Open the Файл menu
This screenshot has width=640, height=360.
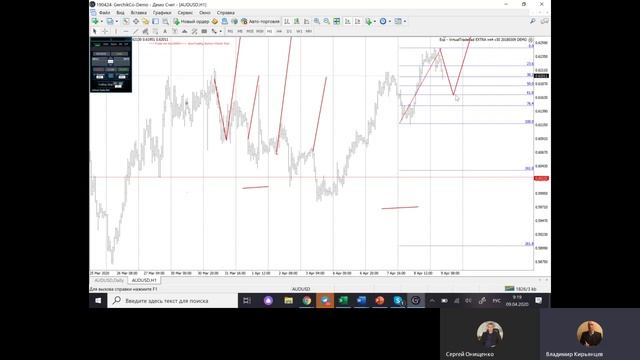coord(104,13)
